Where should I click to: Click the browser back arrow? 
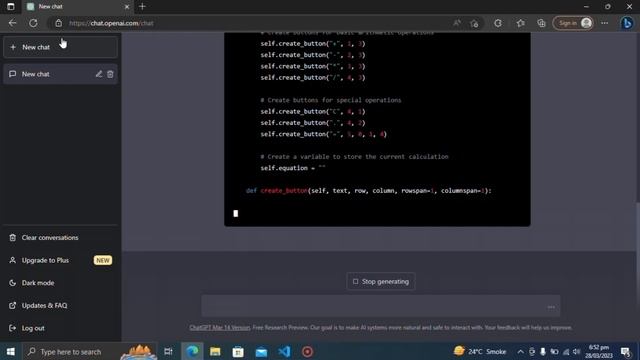tap(12, 23)
